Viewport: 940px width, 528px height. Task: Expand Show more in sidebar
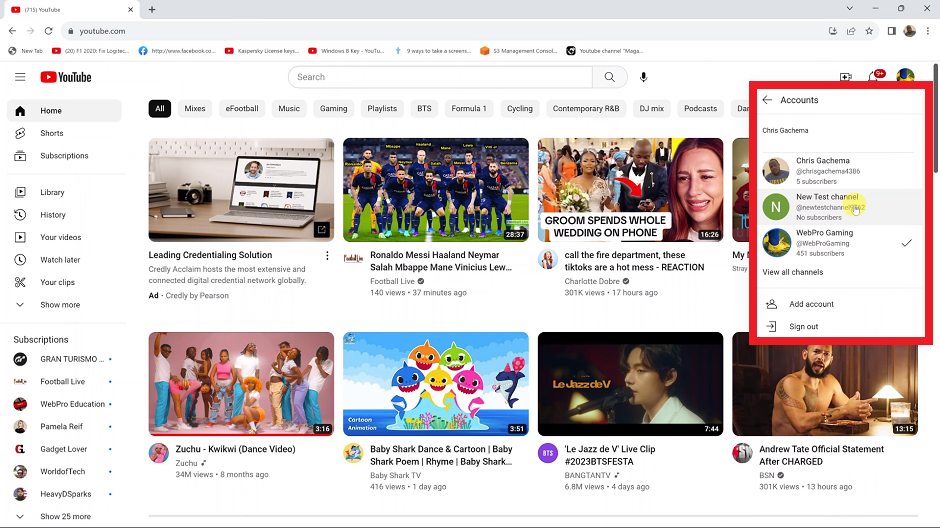59,305
